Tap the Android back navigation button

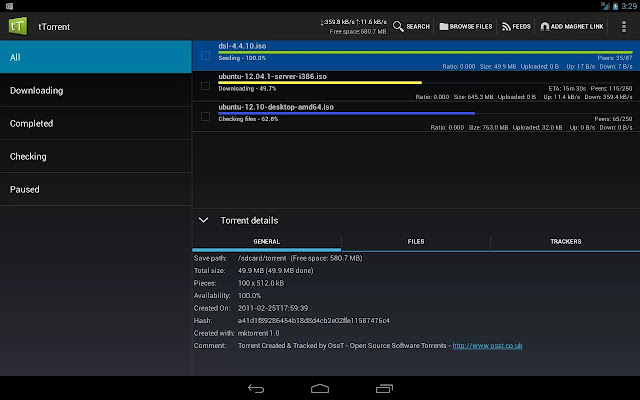tap(256, 389)
